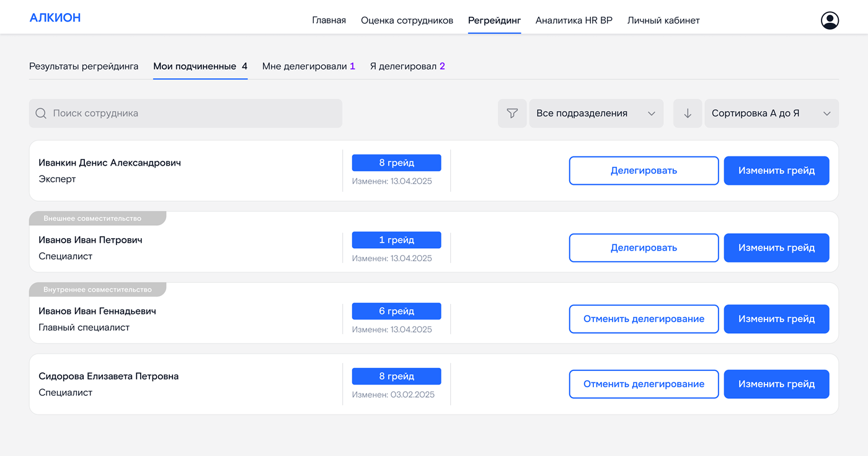The width and height of the screenshot is (868, 456).
Task: Open «Личный кабинет» from the top menu
Action: (663, 20)
